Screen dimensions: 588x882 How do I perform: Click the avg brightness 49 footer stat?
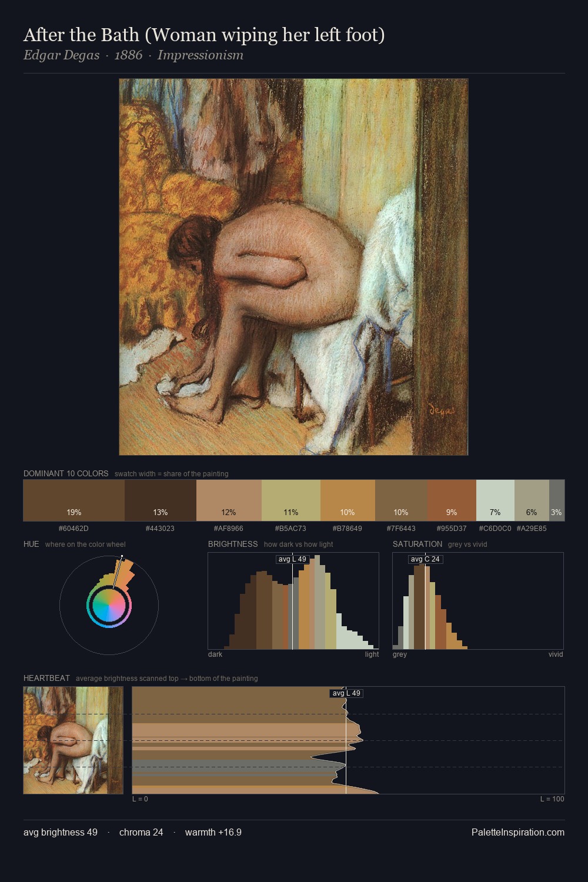click(x=61, y=833)
